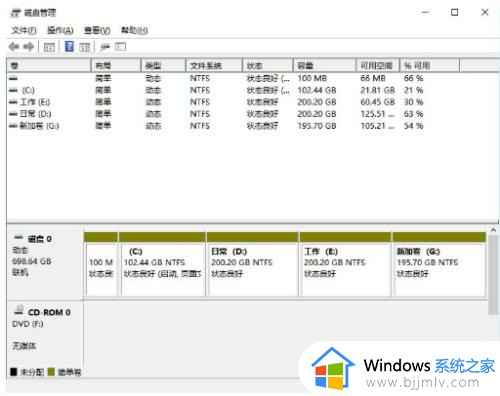Sort by the 类型 column header
Image resolution: width=500 pixels, height=396 pixels.
pyautogui.click(x=163, y=65)
